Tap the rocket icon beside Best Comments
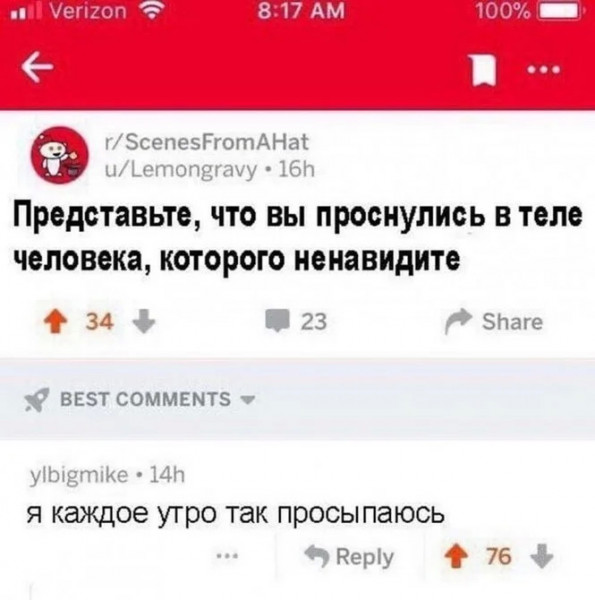Screen dimensions: 595x600 [x=36, y=399]
